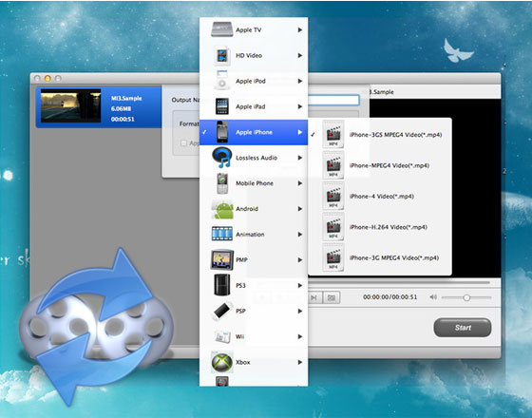Expand the Apple iPad submenu arrow
This screenshot has width=532, height=418.
(x=300, y=106)
